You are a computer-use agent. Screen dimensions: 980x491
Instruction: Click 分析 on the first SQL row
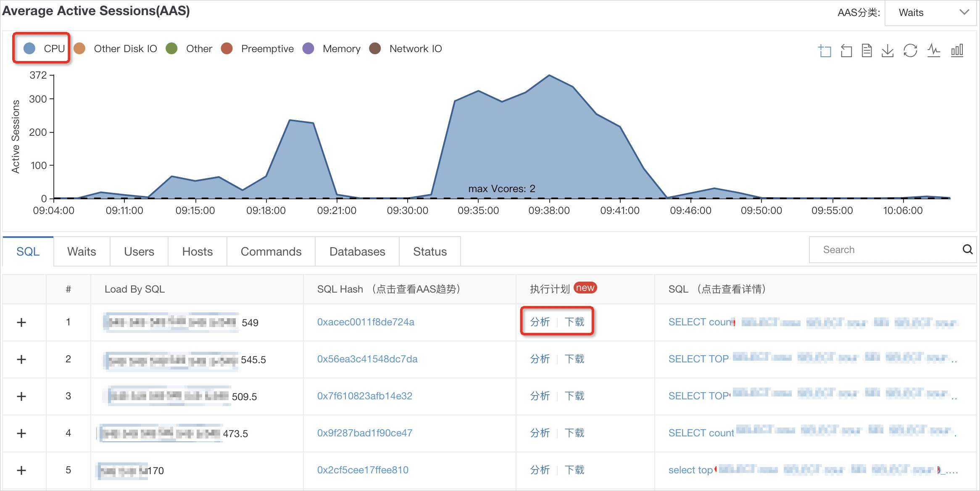pos(539,322)
